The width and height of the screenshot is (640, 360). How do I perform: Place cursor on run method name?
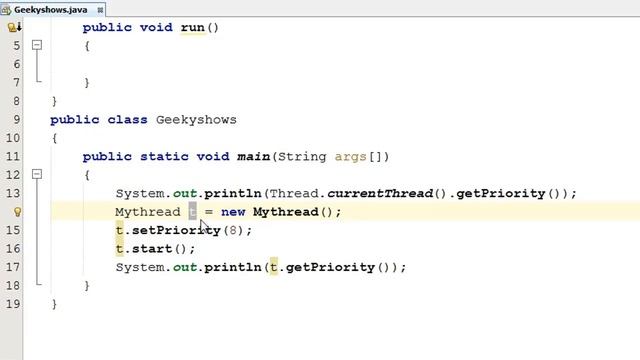[193, 27]
